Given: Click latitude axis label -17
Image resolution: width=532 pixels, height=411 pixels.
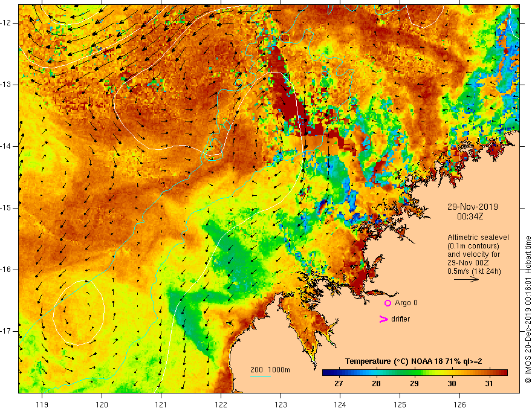Looking at the screenshot, I should coord(6,331).
